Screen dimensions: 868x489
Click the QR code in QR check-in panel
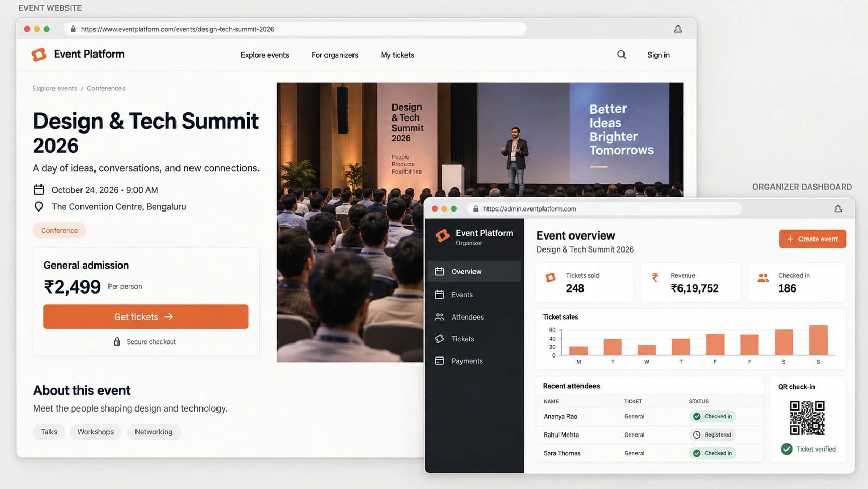pos(807,418)
